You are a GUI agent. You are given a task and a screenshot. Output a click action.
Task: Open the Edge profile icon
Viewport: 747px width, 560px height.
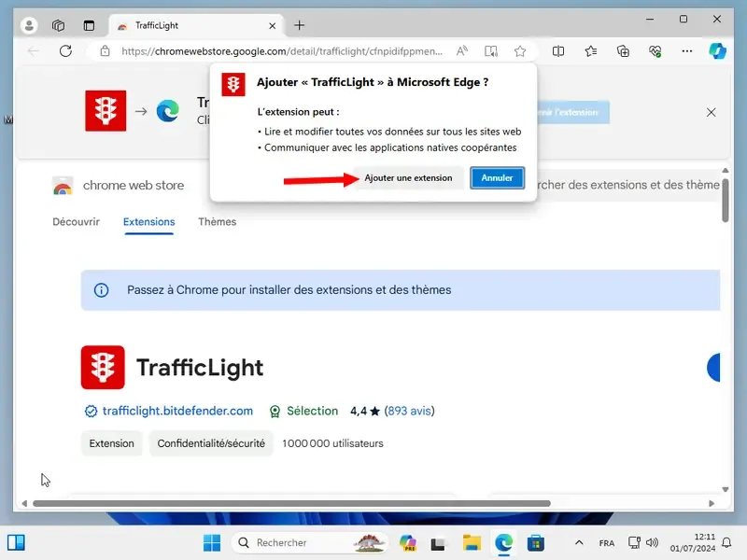29,25
